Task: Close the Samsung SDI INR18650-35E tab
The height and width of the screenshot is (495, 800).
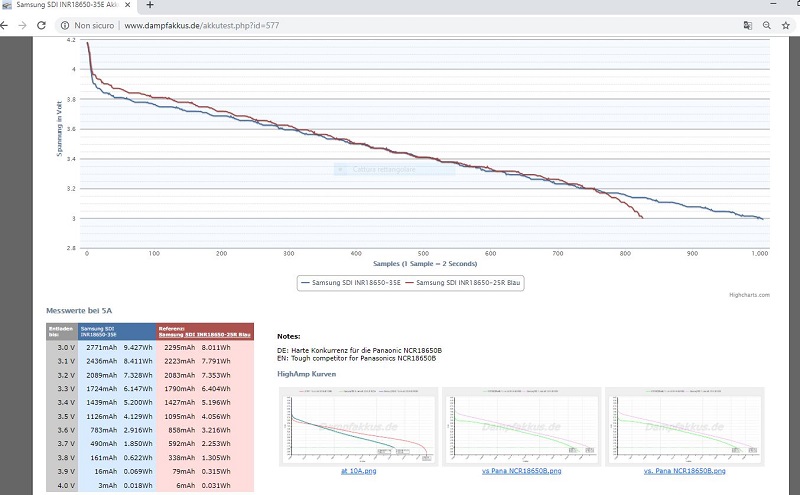Action: tap(128, 5)
